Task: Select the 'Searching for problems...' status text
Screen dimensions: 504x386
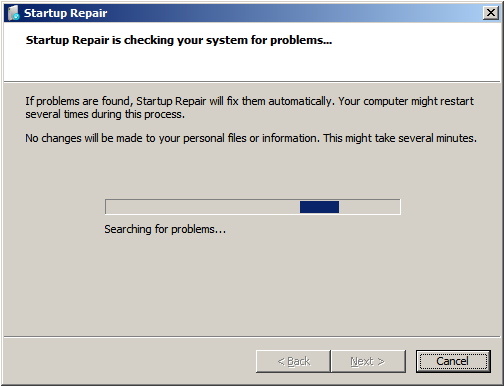Action: (165, 229)
